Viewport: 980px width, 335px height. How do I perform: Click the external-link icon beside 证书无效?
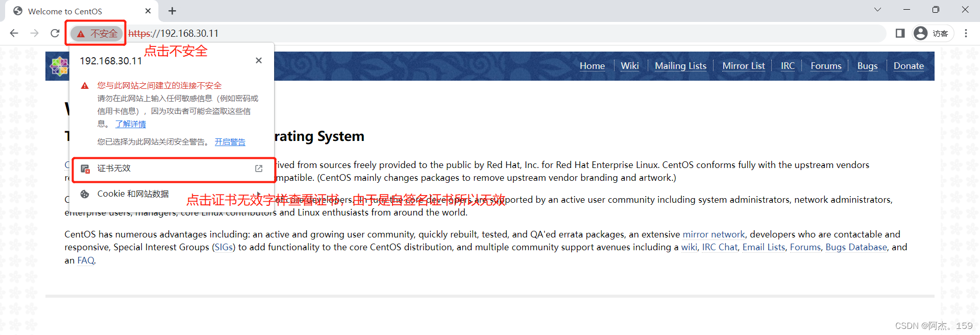click(x=259, y=169)
